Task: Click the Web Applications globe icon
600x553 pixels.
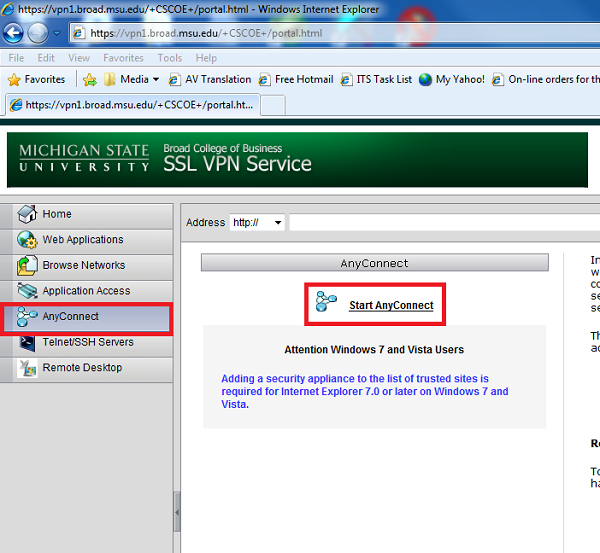Action: click(x=27, y=240)
